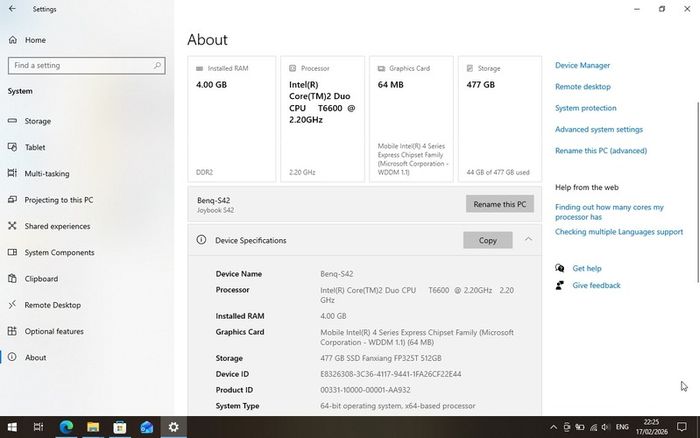Open File Explorer from the taskbar
The height and width of the screenshot is (438, 700).
click(x=93, y=427)
